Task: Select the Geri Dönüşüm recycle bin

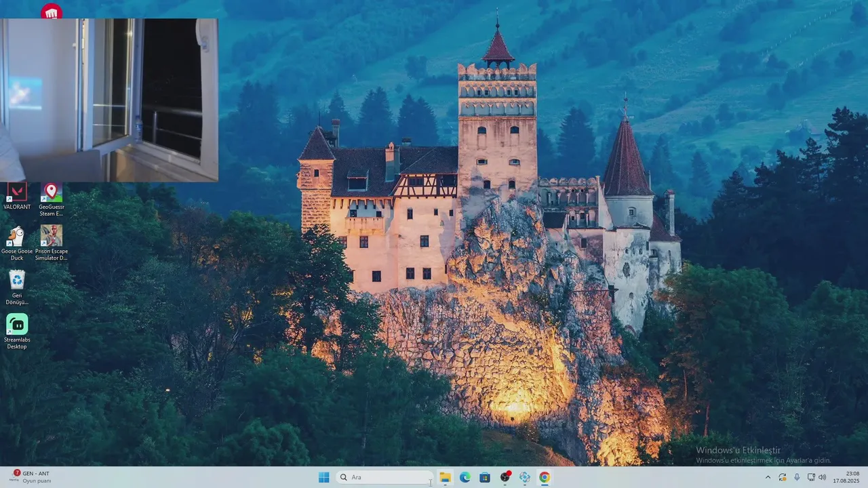Action: click(x=17, y=287)
